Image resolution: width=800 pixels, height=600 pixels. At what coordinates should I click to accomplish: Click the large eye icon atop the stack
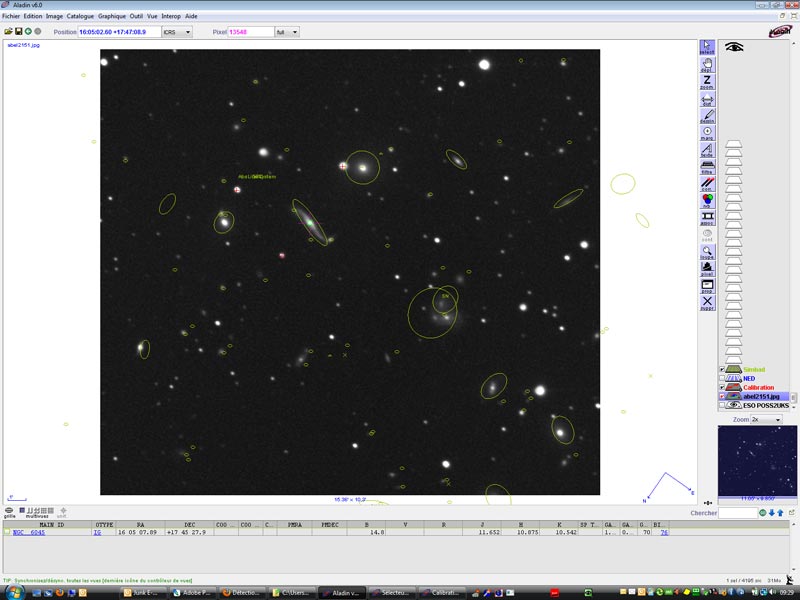[734, 47]
